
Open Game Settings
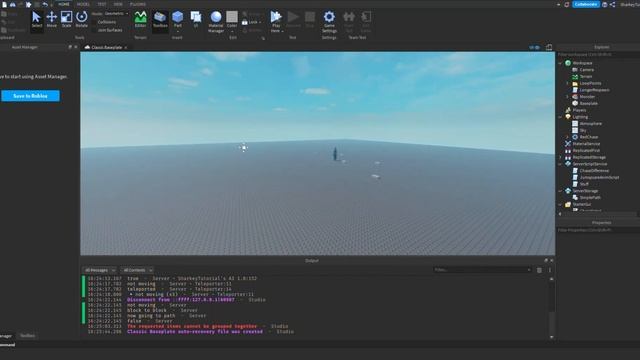tap(329, 21)
